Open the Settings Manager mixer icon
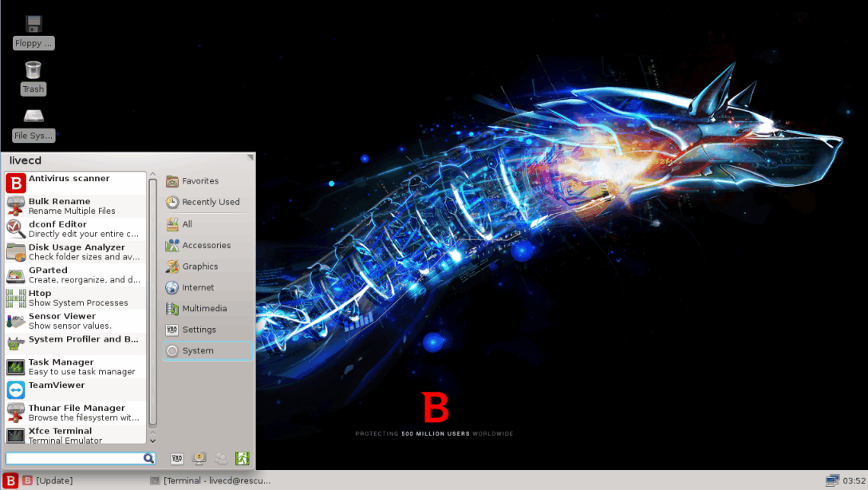The width and height of the screenshot is (868, 490). pos(176,458)
